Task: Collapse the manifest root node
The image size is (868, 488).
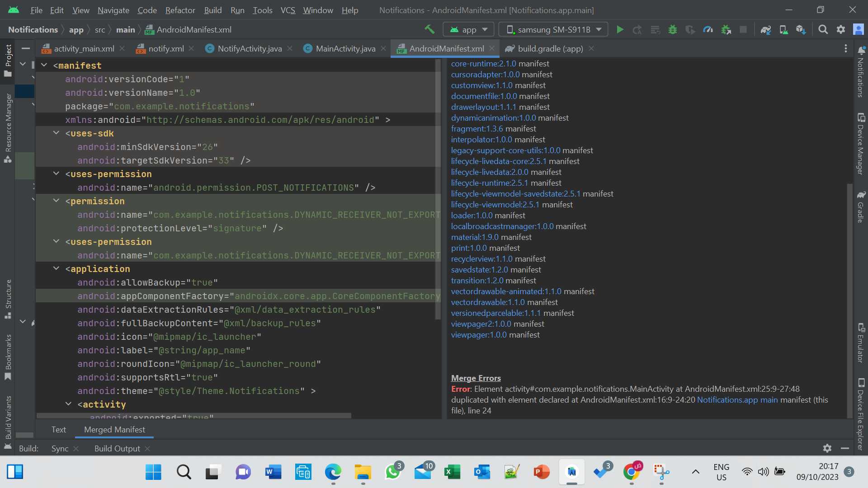Action: click(44, 65)
